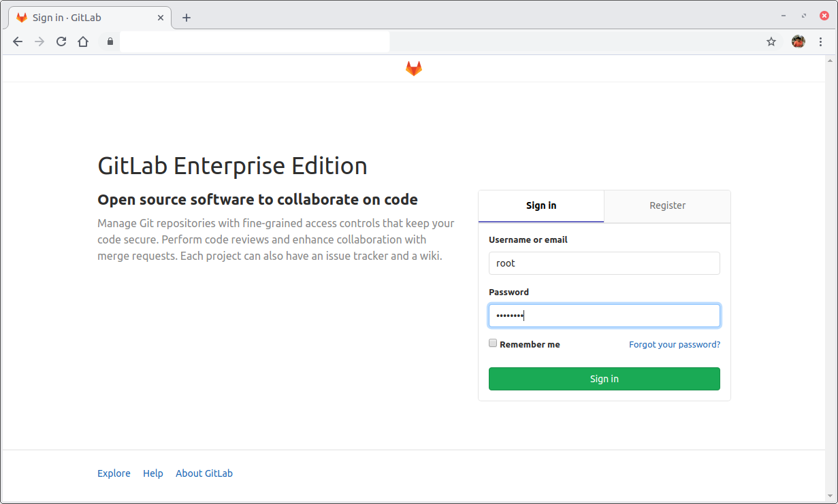Bookmark this page with the star icon
Image resolution: width=838 pixels, height=504 pixels.
point(771,41)
